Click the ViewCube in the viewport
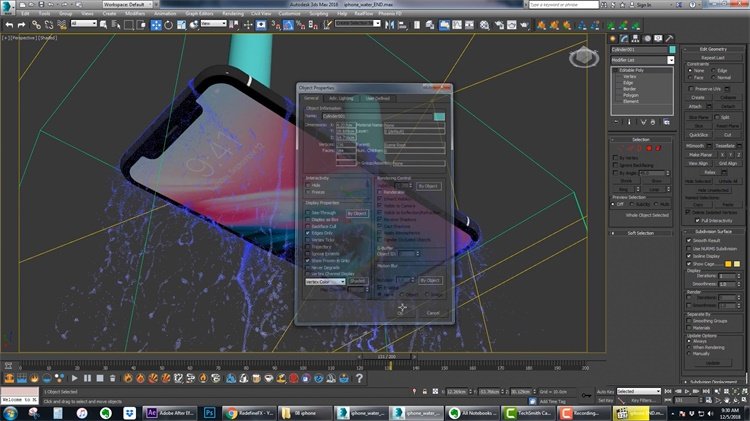 click(x=584, y=57)
